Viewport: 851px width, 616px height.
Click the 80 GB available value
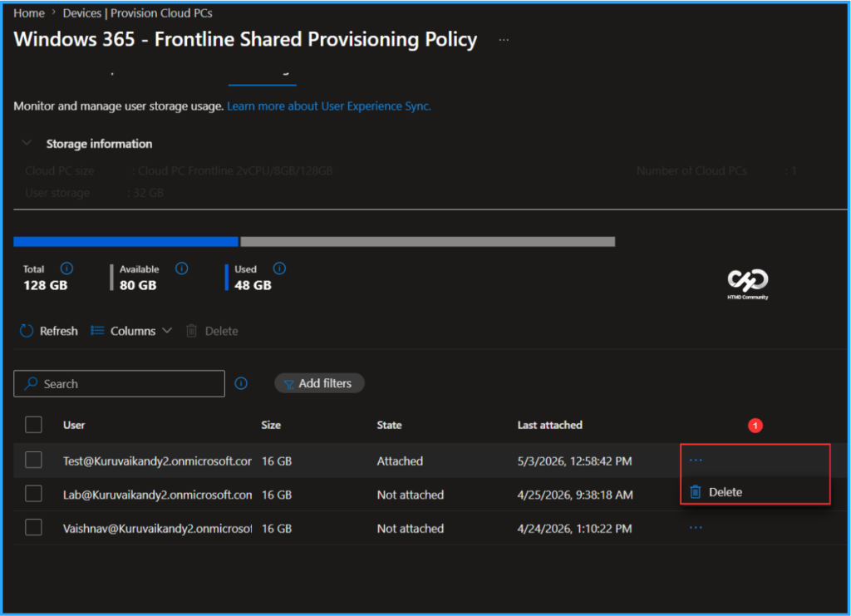tap(138, 285)
